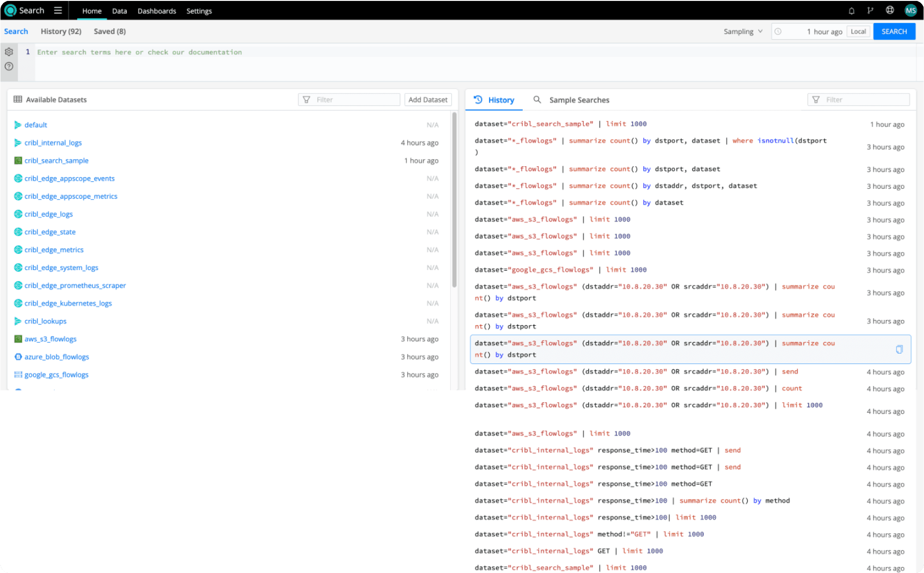Click the clock icon in time range picker
The width and height of the screenshot is (924, 573).
coord(778,31)
